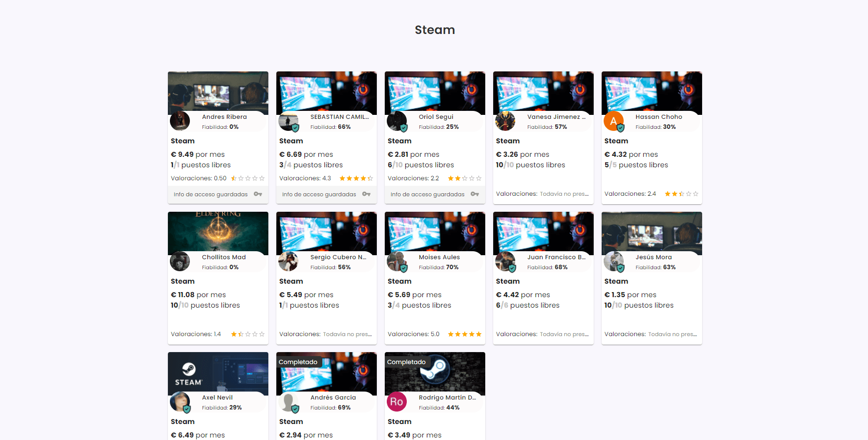This screenshot has width=868, height=440.
Task: Click Hassan Choho's orange A avatar
Action: click(614, 121)
